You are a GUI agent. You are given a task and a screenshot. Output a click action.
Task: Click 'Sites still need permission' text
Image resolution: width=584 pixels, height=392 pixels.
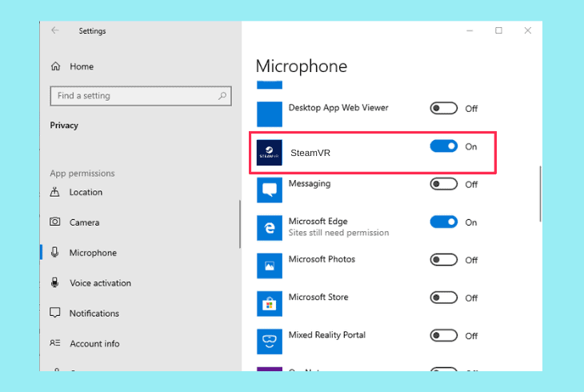coord(338,233)
